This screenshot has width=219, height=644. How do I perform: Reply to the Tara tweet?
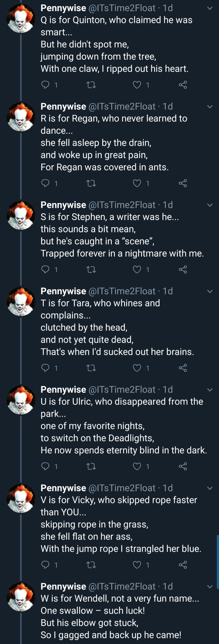(45, 368)
